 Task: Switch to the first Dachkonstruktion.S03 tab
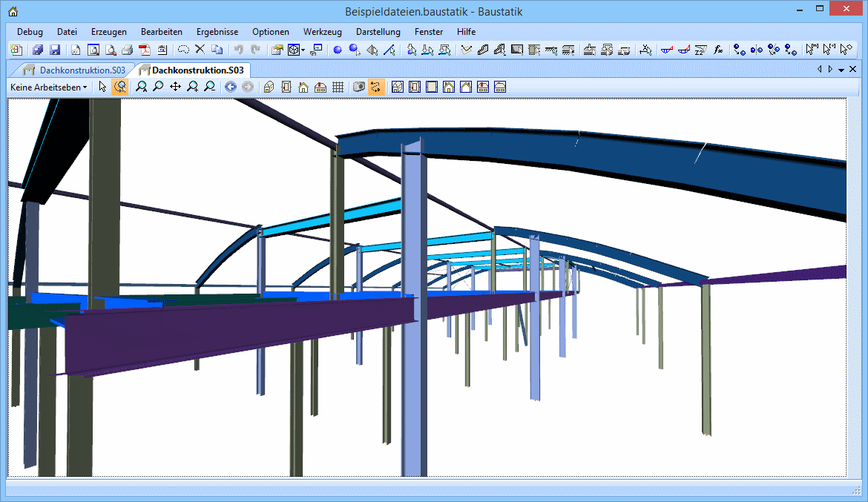pos(82,70)
